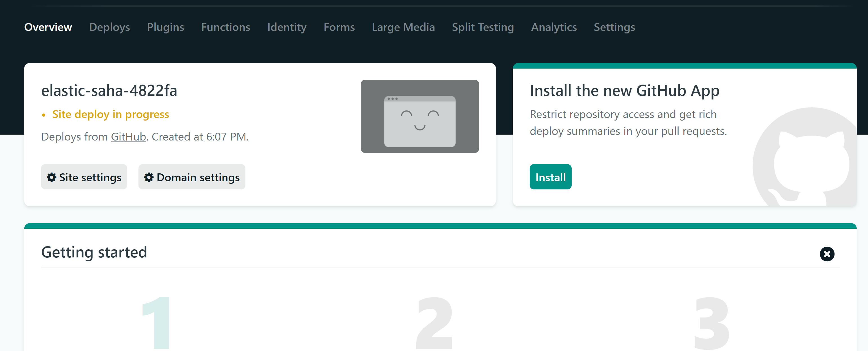Open the Identity tab
This screenshot has width=868, height=351.
pyautogui.click(x=287, y=28)
